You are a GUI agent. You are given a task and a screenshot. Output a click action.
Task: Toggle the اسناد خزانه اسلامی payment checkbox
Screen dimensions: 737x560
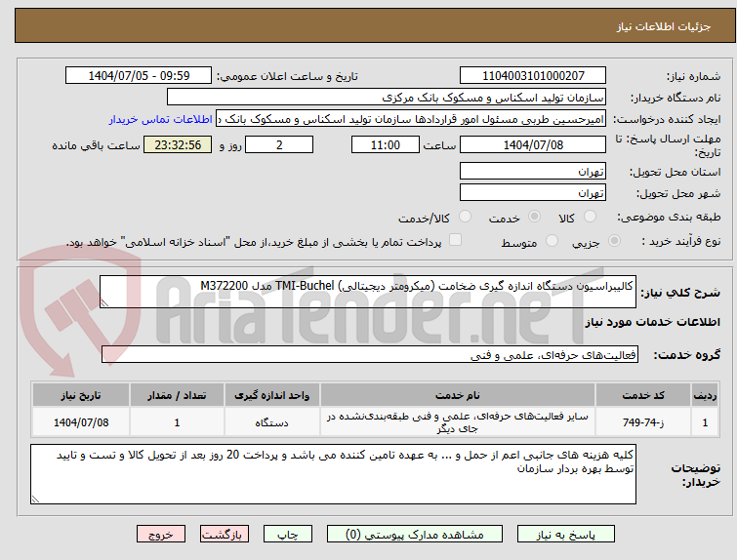coord(455,240)
